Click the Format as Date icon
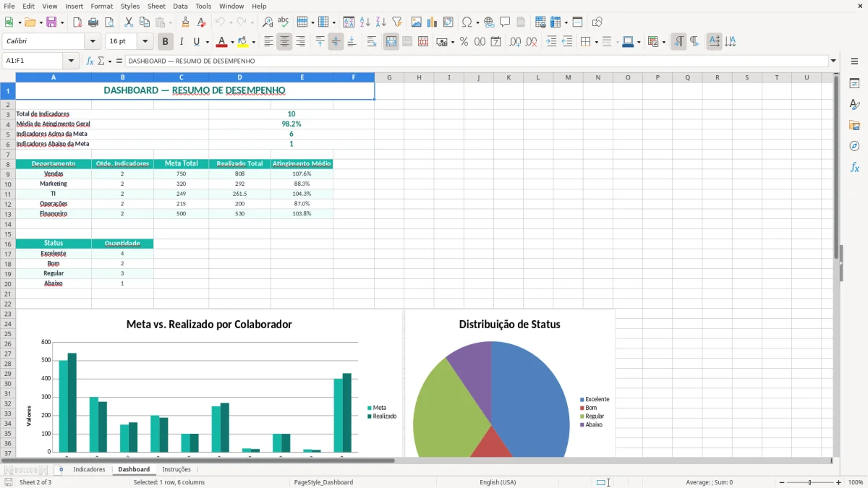 click(495, 42)
